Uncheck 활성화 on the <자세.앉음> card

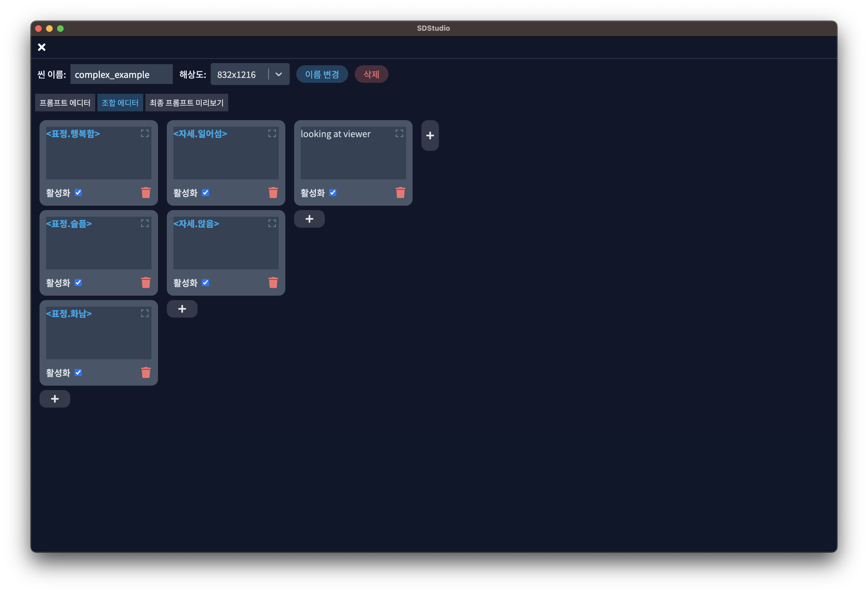[x=205, y=283]
